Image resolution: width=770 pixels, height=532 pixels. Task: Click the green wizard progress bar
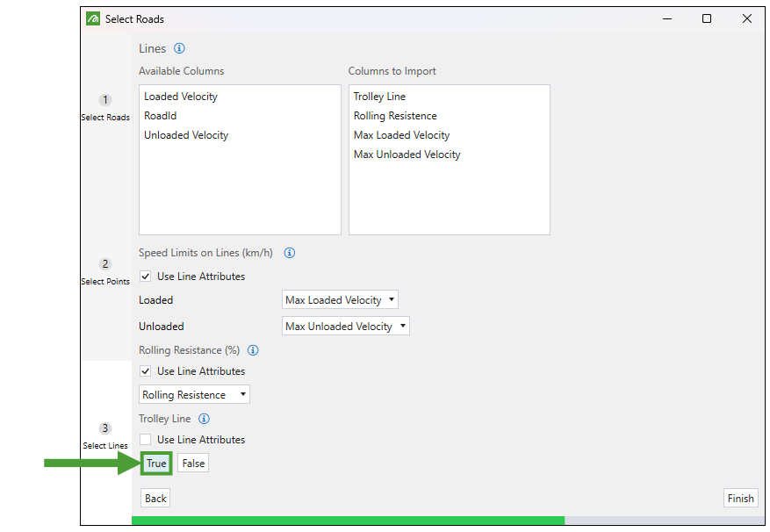pyautogui.click(x=348, y=521)
